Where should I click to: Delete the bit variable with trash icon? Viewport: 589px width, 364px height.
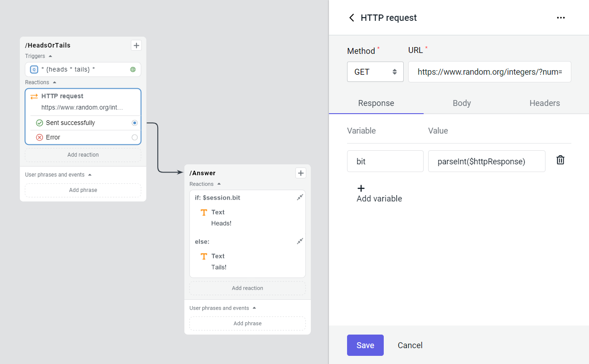pos(560,160)
